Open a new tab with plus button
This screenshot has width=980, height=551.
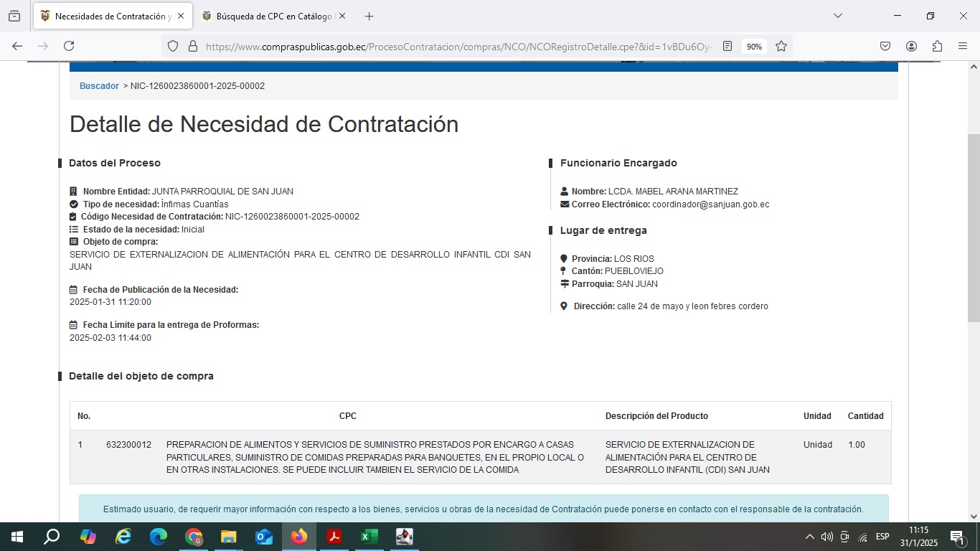[369, 16]
